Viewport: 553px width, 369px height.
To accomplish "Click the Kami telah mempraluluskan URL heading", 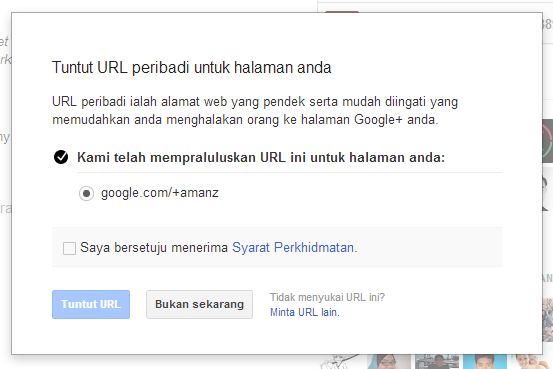I will pos(261,157).
